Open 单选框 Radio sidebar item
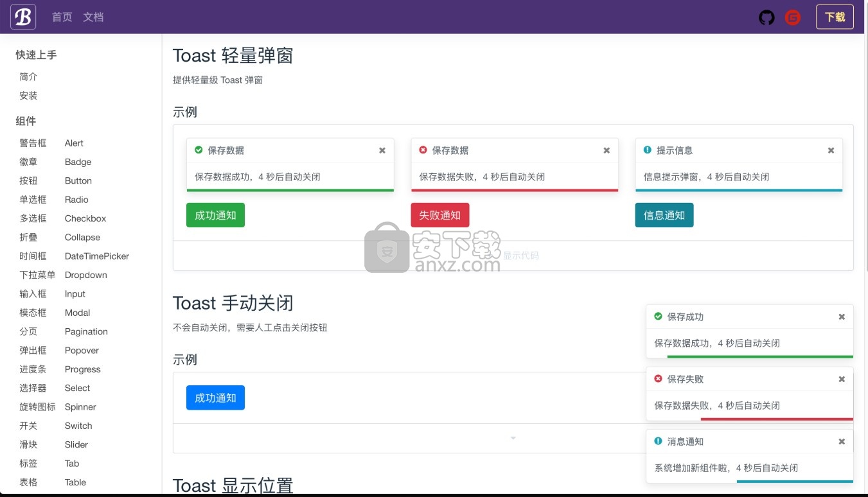The height and width of the screenshot is (497, 868). tap(54, 200)
